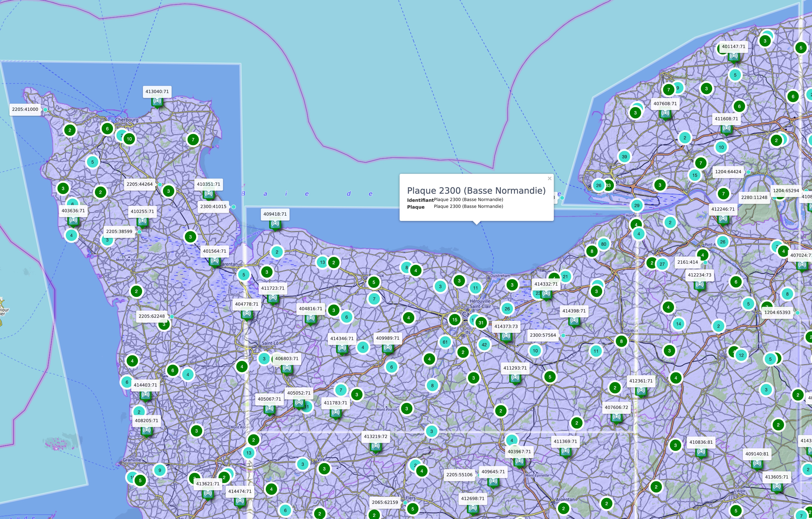Open antenna marker 412246:71
Viewport: 812px width, 519px height.
click(x=723, y=219)
